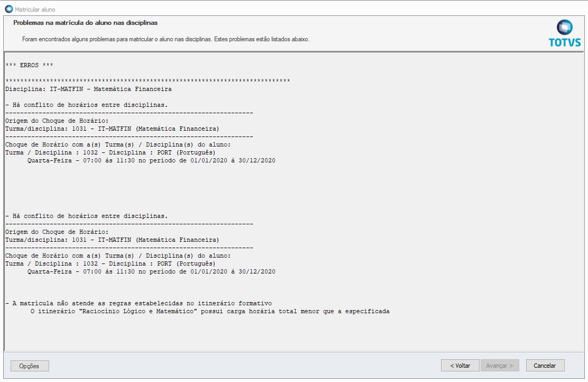Click the *** ERROS *** line
The width and height of the screenshot is (588, 382).
[29, 66]
